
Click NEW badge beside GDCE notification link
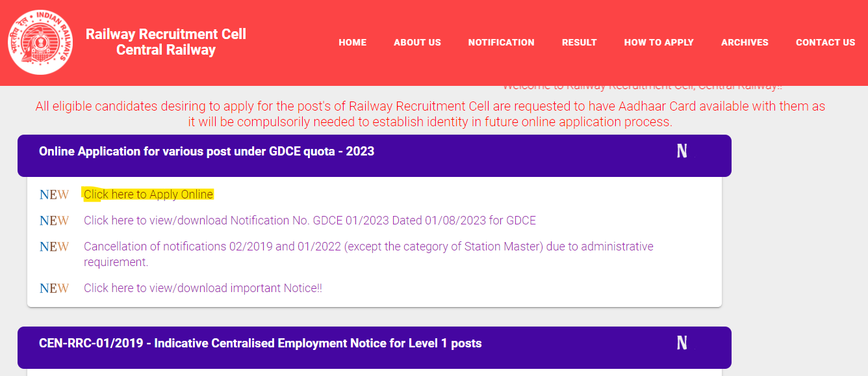pos(54,221)
